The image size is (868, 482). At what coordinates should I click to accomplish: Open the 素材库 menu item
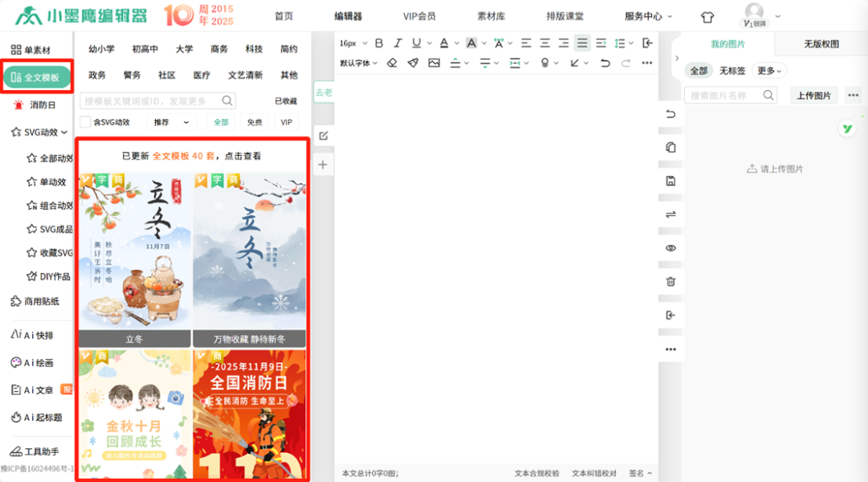click(490, 16)
